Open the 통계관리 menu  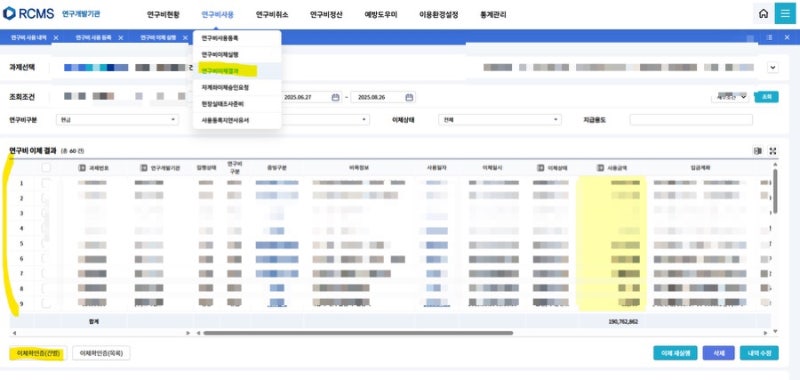pyautogui.click(x=493, y=15)
